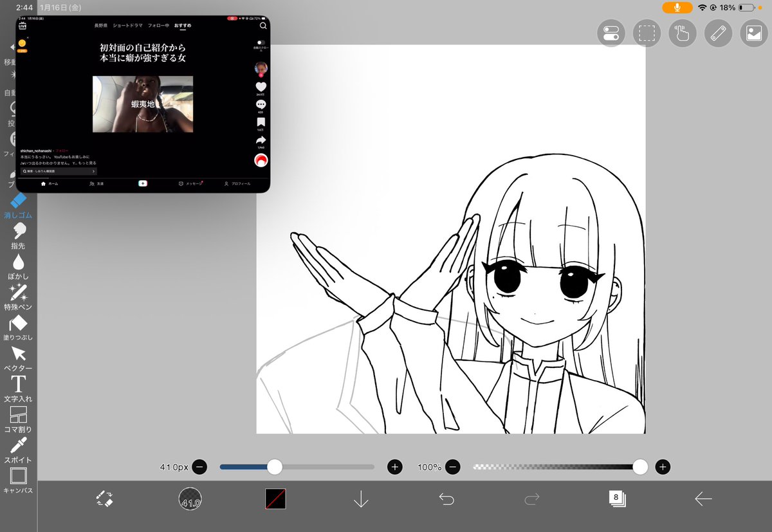Open the layers panel showing 8
The height and width of the screenshot is (532, 772).
(x=618, y=499)
